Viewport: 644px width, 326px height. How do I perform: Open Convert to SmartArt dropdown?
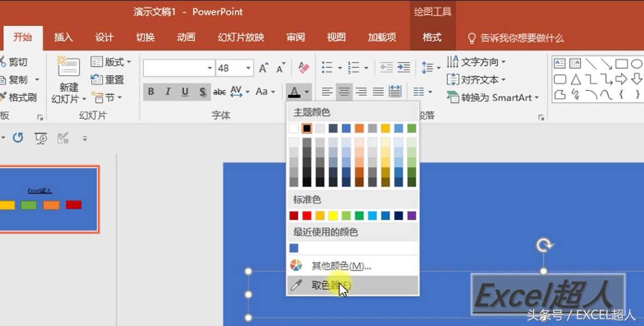pyautogui.click(x=493, y=98)
